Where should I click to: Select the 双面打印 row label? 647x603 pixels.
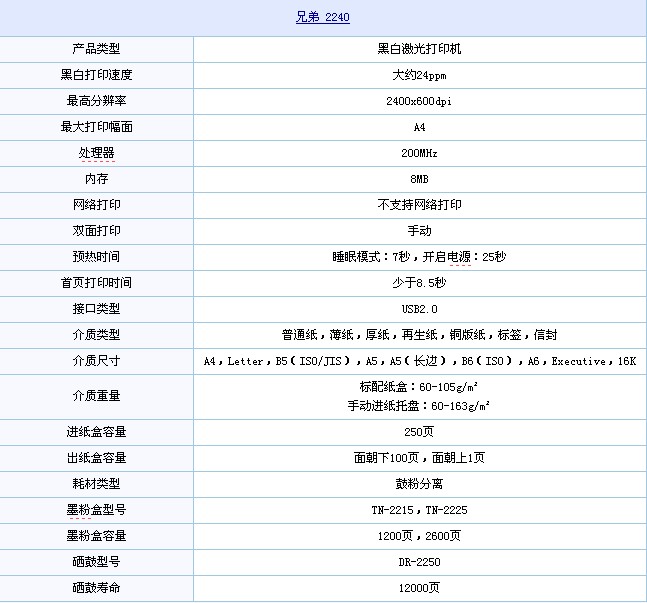coord(96,231)
